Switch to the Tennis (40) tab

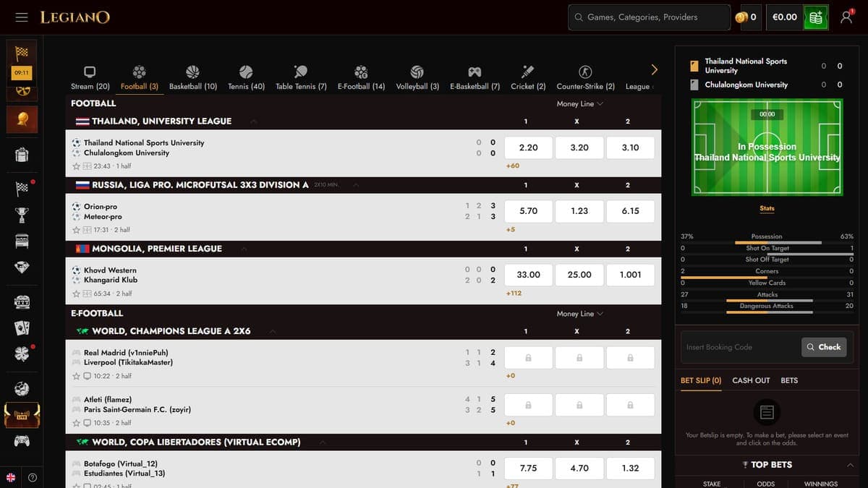click(x=246, y=77)
